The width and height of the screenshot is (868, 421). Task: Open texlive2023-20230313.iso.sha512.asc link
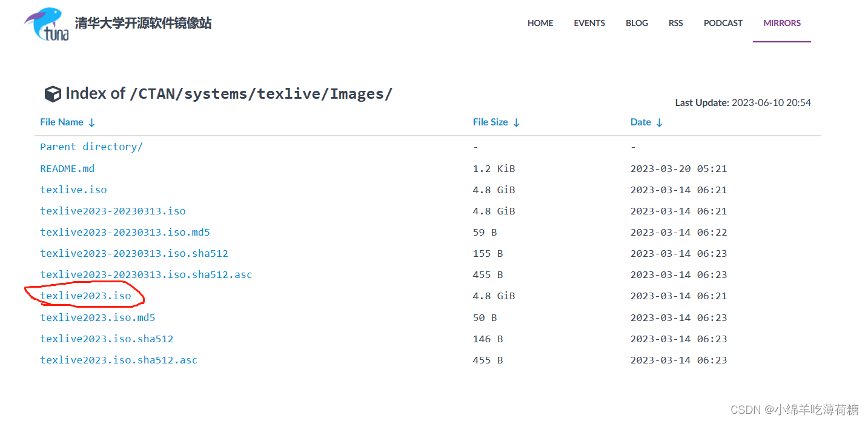click(x=146, y=274)
